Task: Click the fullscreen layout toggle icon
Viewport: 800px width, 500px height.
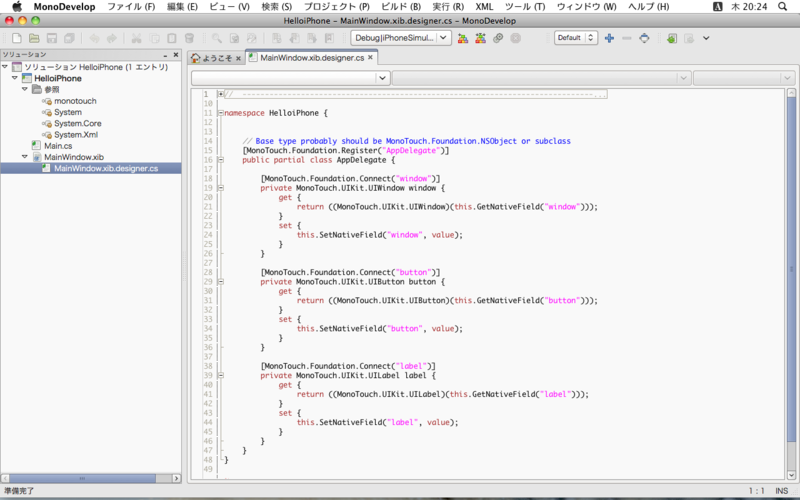Action: pyautogui.click(x=644, y=38)
